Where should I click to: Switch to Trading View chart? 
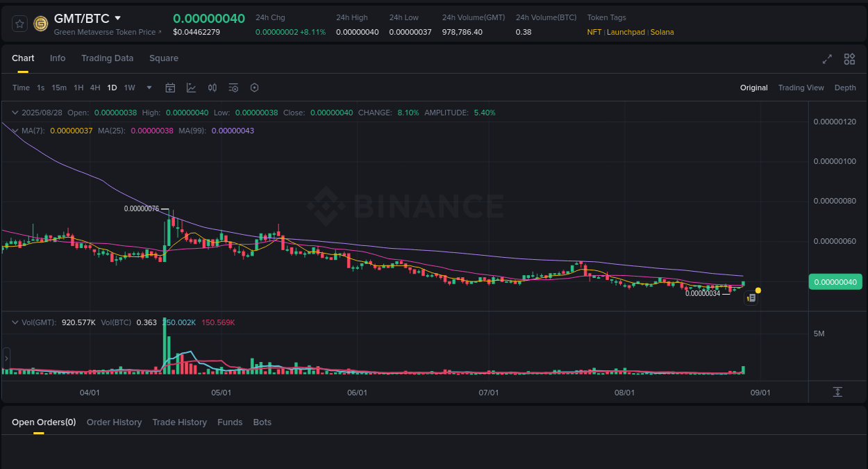801,88
